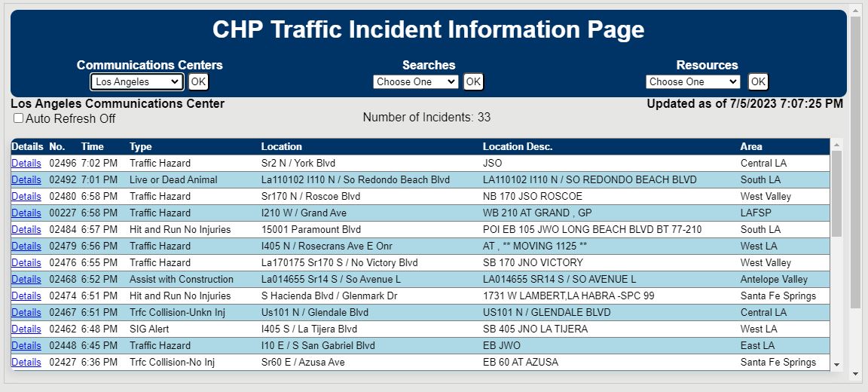Click 'SIG Alert' type cell
This screenshot has width=868, height=392.
pos(149,329)
